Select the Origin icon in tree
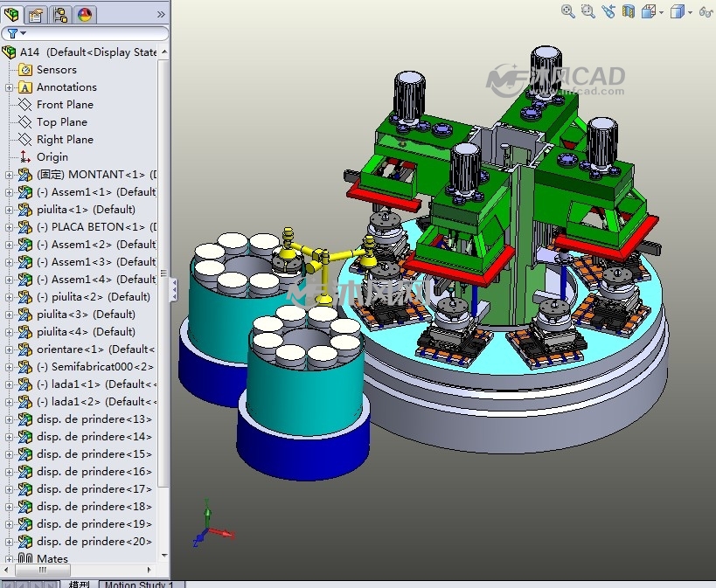 (x=25, y=157)
